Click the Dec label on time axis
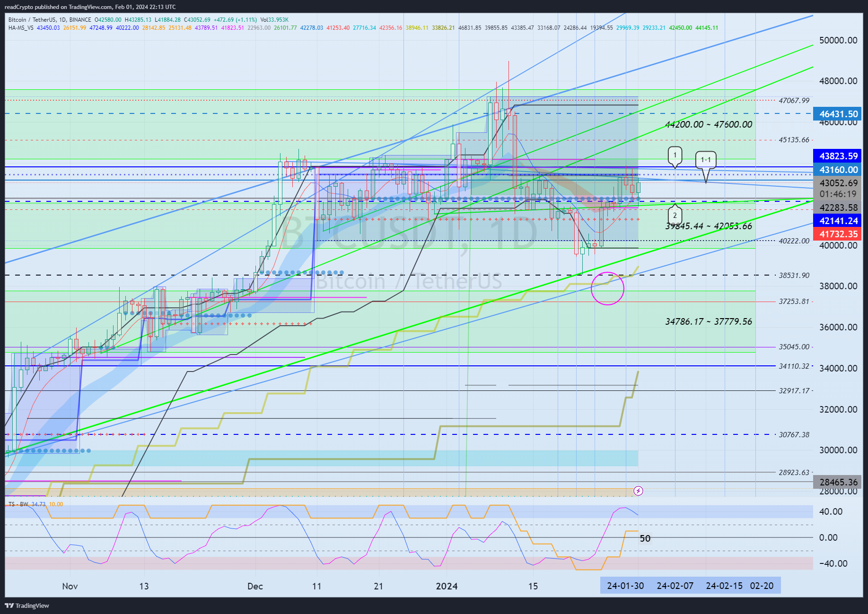868x614 pixels. tap(255, 586)
